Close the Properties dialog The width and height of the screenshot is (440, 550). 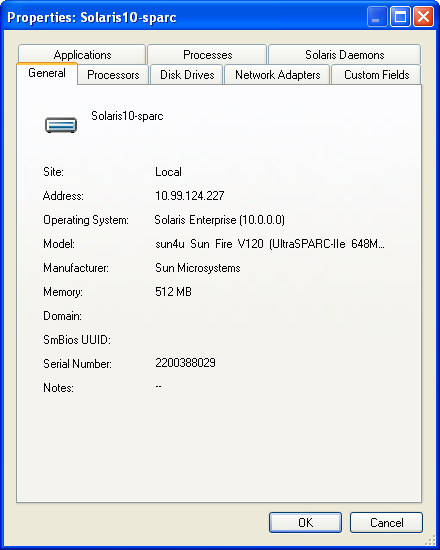click(x=423, y=16)
